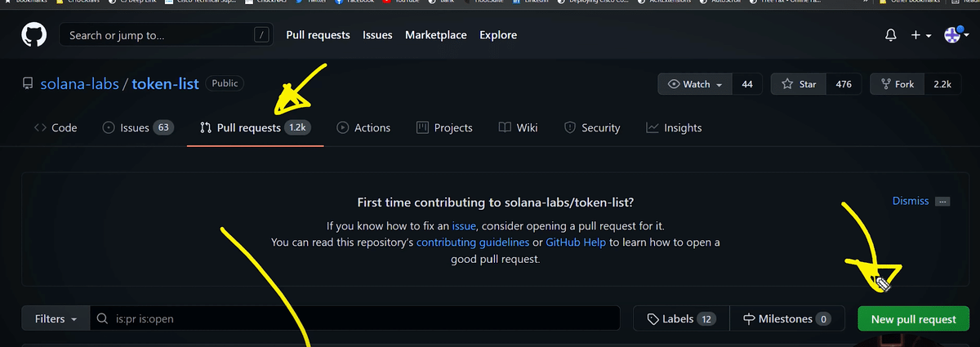980x347 pixels.
Task: Focus the Search or jump to field
Action: [167, 35]
